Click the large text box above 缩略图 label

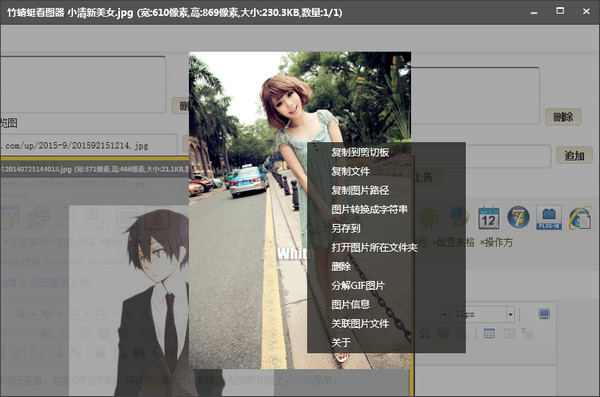83,85
